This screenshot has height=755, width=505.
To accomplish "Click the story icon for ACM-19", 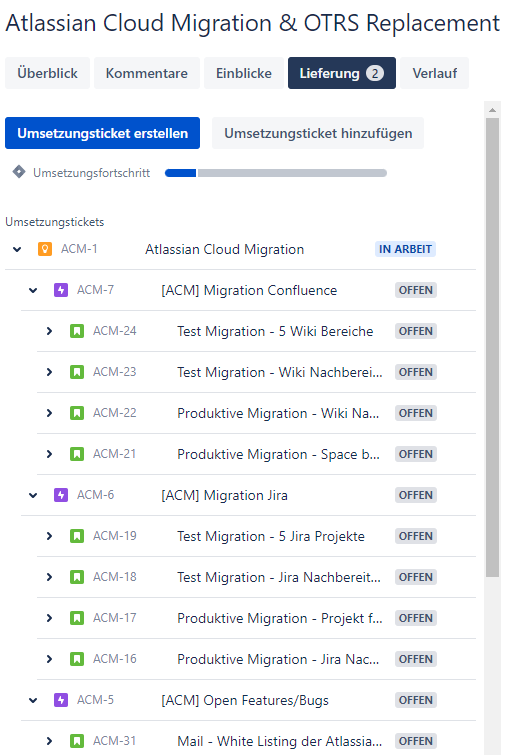I will [77, 536].
